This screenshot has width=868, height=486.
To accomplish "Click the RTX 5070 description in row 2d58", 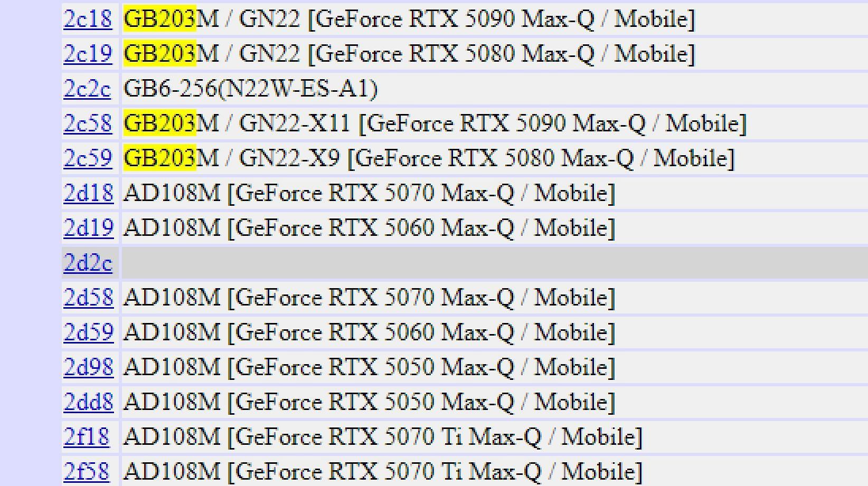I will 369,298.
